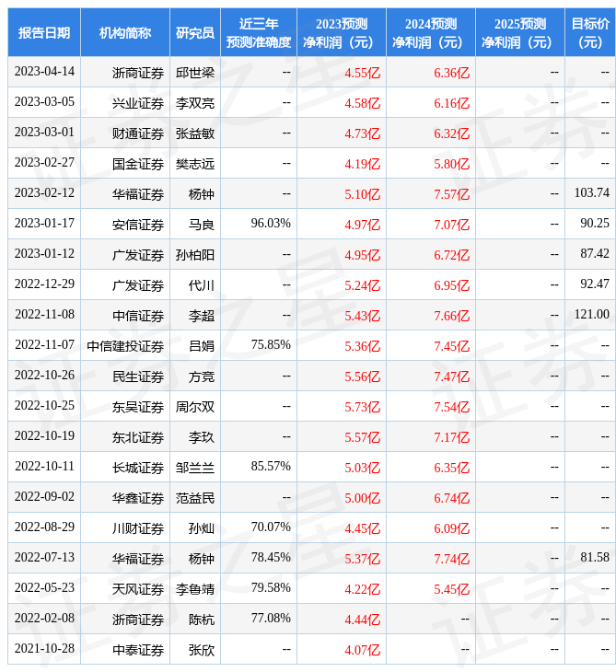Click date 2022-09-02
Image resolution: width=616 pixels, height=672 pixels.
coord(44,497)
